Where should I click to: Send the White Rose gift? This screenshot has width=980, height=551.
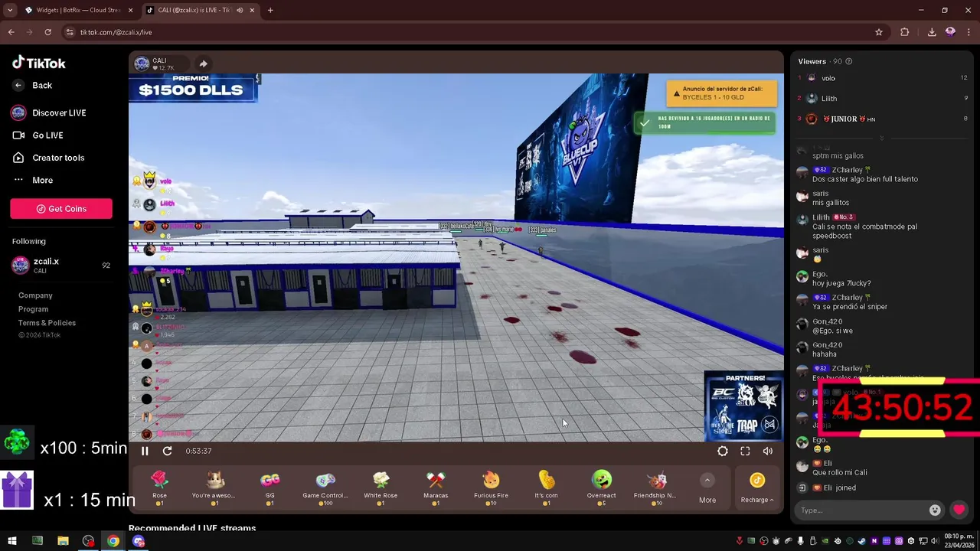(381, 487)
